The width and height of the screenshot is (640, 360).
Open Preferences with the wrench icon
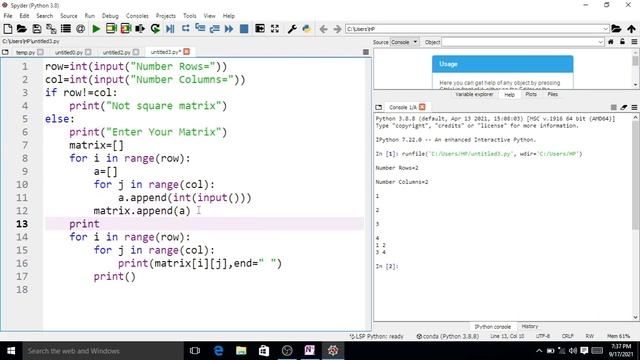pyautogui.click(x=292, y=29)
